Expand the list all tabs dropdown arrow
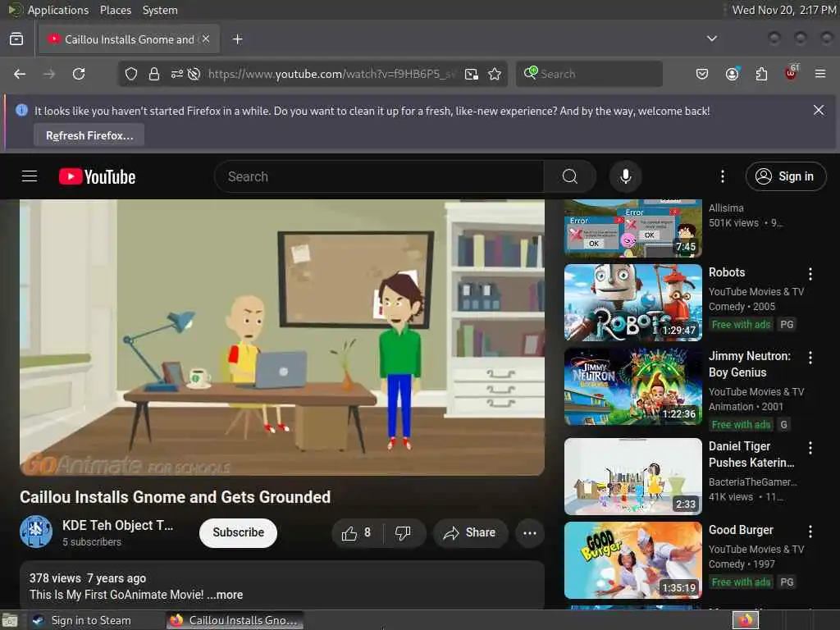This screenshot has width=840, height=630. [712, 39]
